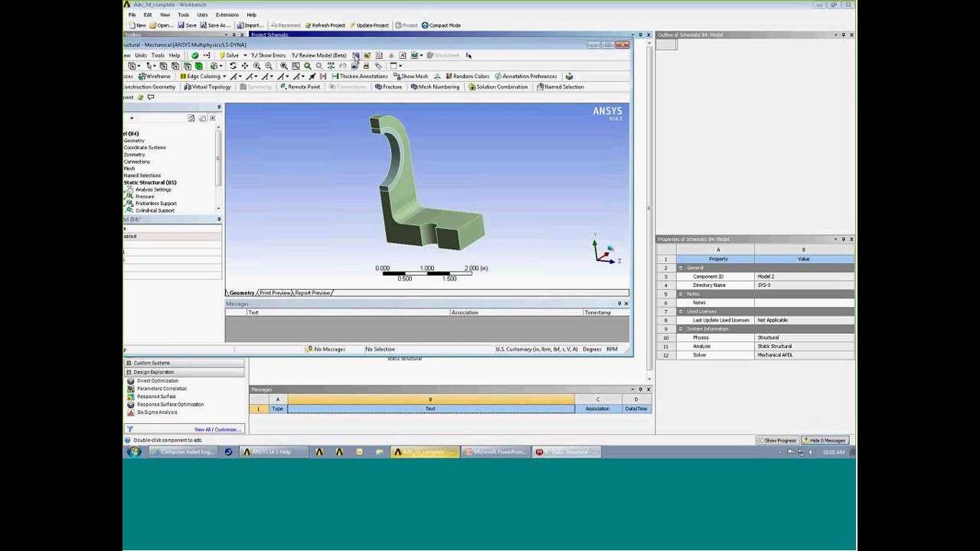
Task: Select Parameters Correlation in toolbox
Action: tap(162, 389)
